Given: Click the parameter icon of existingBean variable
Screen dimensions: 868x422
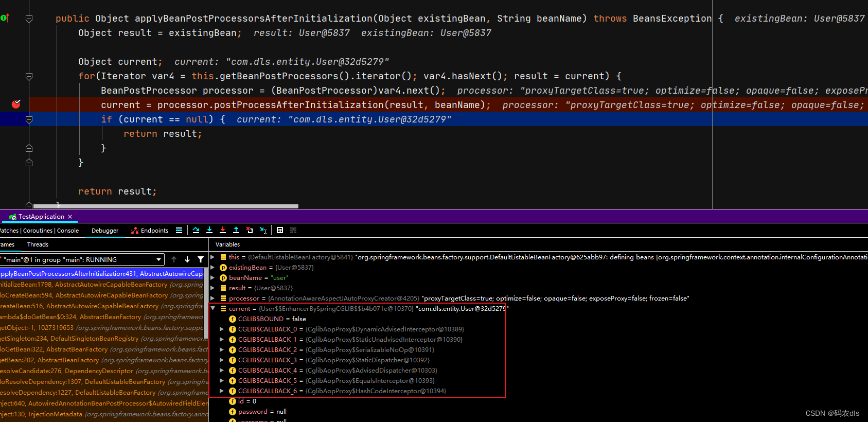Looking at the screenshot, I should click(x=223, y=268).
